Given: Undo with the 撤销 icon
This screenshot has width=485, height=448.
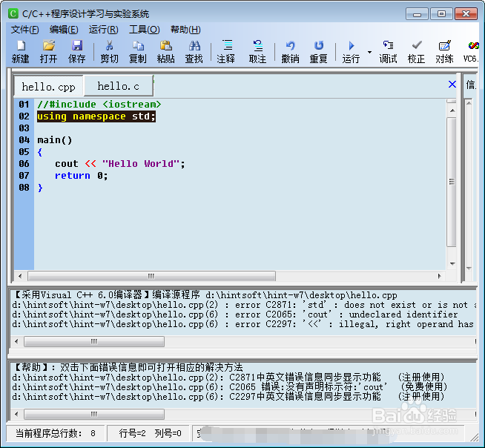Looking at the screenshot, I should [290, 52].
